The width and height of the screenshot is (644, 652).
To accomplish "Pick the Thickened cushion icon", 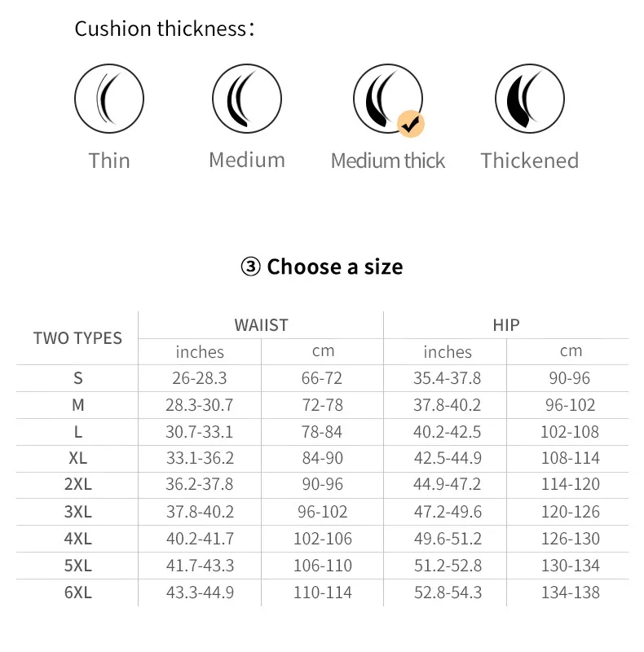I will click(x=529, y=99).
